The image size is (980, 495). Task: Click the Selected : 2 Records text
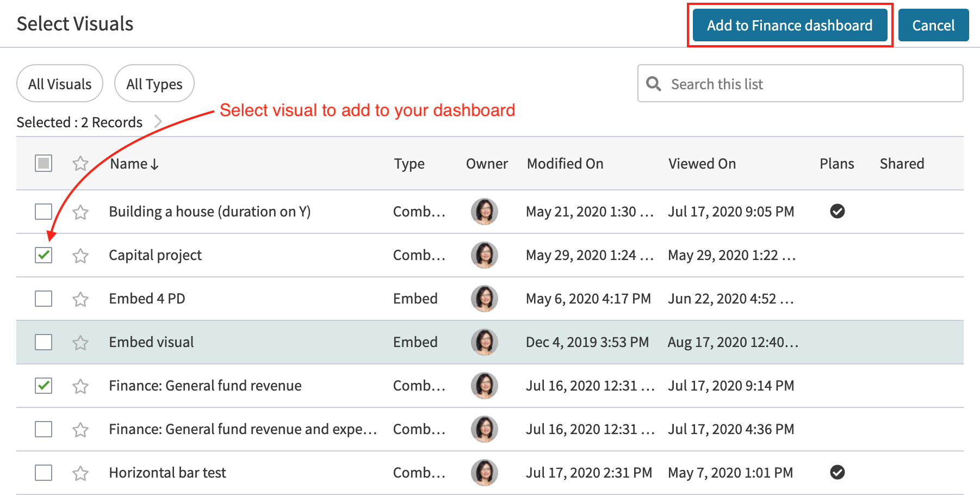coord(79,122)
